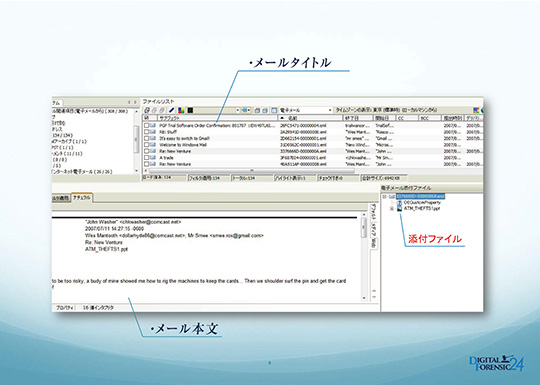This screenshot has width=540, height=385.
Task: Click the ATM_THEFTS1.ppt attachment icon
Action: click(x=399, y=208)
